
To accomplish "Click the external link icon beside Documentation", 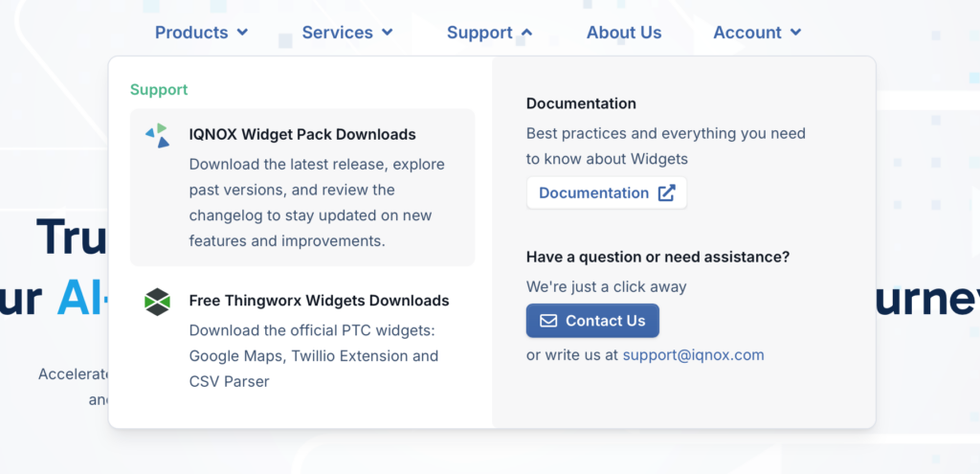I will 666,192.
